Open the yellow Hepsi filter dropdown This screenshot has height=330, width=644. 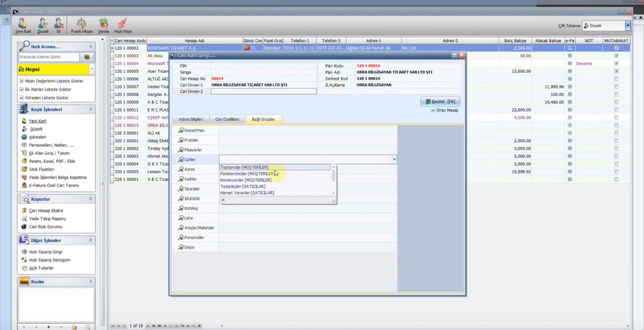tap(92, 69)
